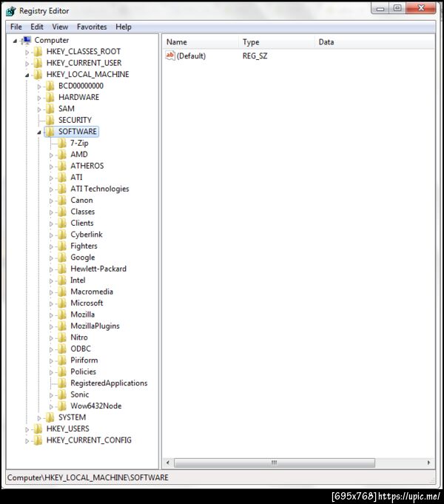The height and width of the screenshot is (504, 444).
Task: Select the MozillaPlugins key
Action: coord(95,326)
